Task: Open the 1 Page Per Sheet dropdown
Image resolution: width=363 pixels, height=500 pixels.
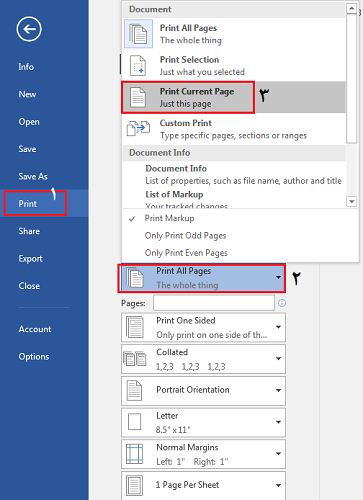Action: [203, 485]
